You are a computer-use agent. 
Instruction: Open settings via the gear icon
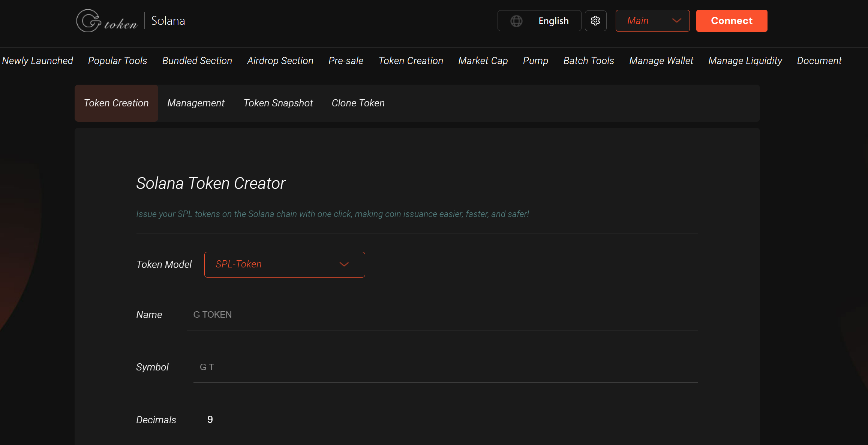(595, 21)
